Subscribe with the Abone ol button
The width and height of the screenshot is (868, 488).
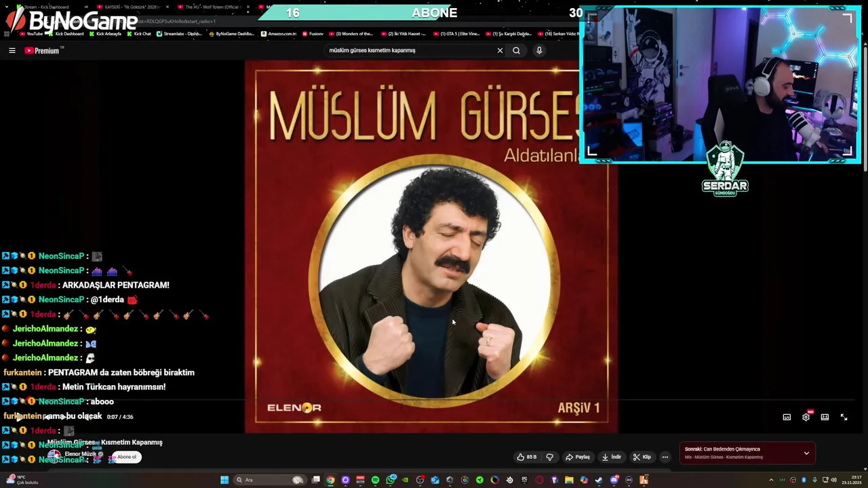coord(126,457)
